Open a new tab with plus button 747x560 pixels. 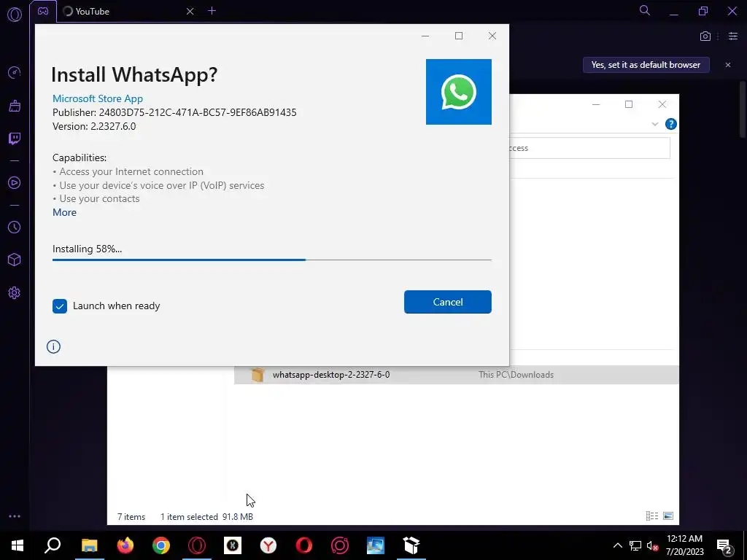tap(212, 11)
